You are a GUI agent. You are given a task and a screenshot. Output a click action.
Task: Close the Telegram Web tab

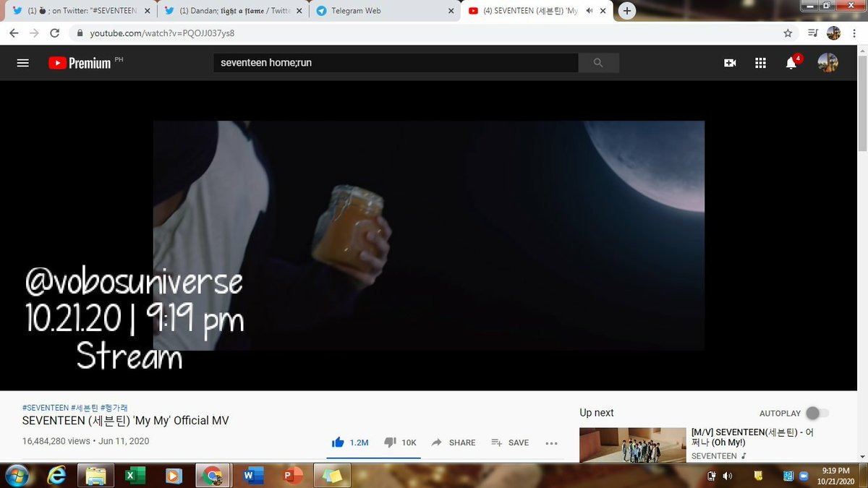pos(450,11)
